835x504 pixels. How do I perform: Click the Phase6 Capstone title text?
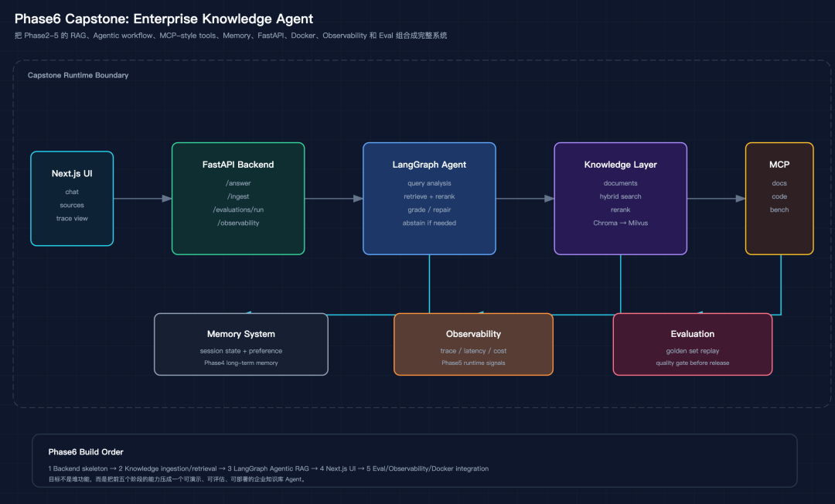coord(163,19)
